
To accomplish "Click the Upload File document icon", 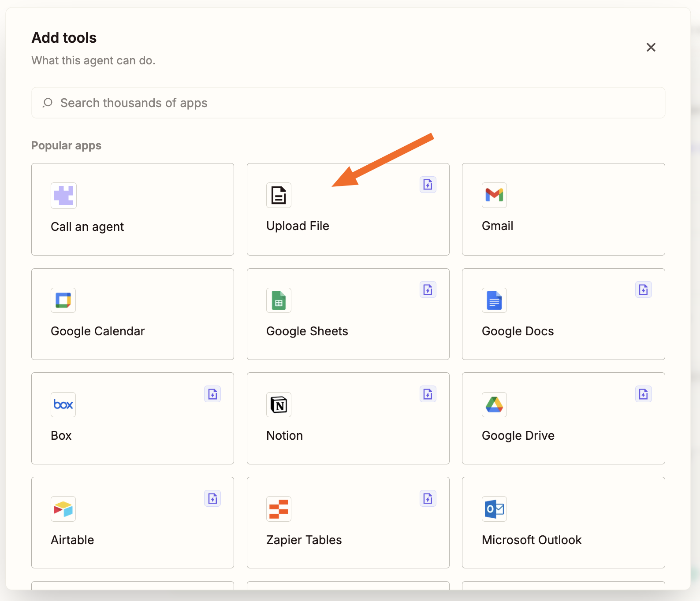I will click(279, 195).
